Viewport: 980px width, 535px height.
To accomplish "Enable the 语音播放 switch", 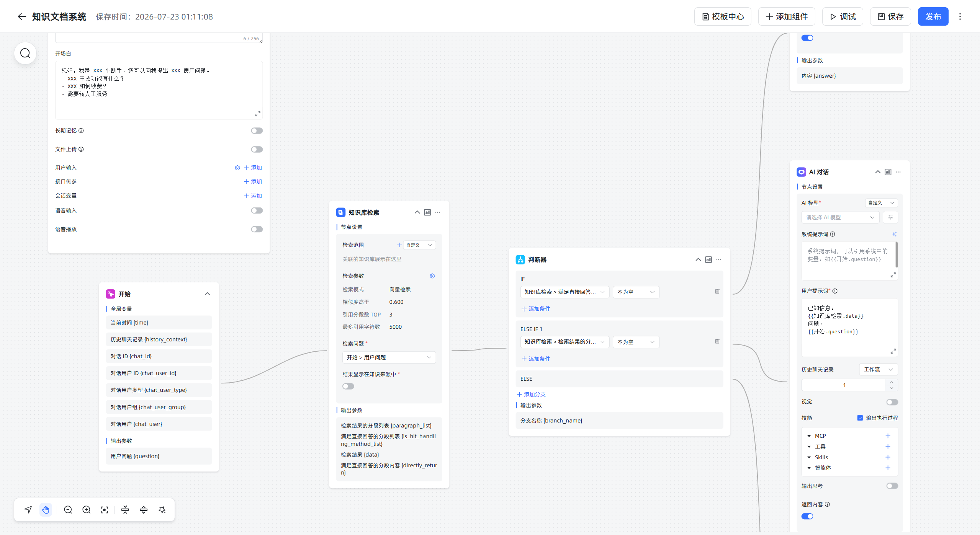I will tap(257, 229).
